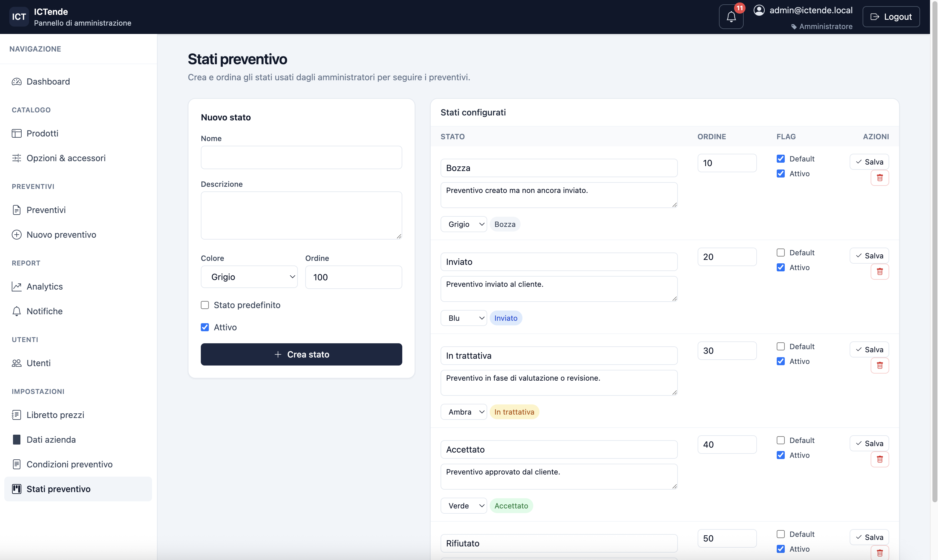Open Prodotti in the catalog menu
938x560 pixels.
click(x=78, y=133)
